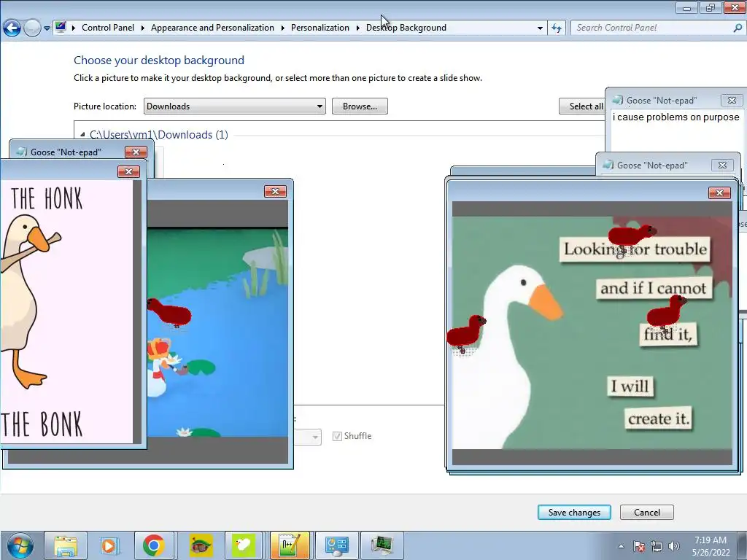Click the HONK BONK goose picture
Screen dimensions: 747x560
click(66, 312)
